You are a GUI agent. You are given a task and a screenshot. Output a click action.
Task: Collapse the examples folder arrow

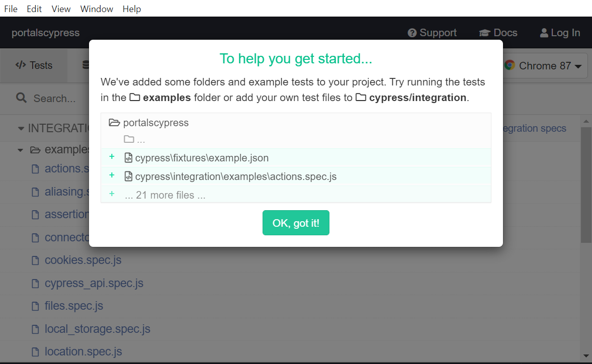coord(21,150)
